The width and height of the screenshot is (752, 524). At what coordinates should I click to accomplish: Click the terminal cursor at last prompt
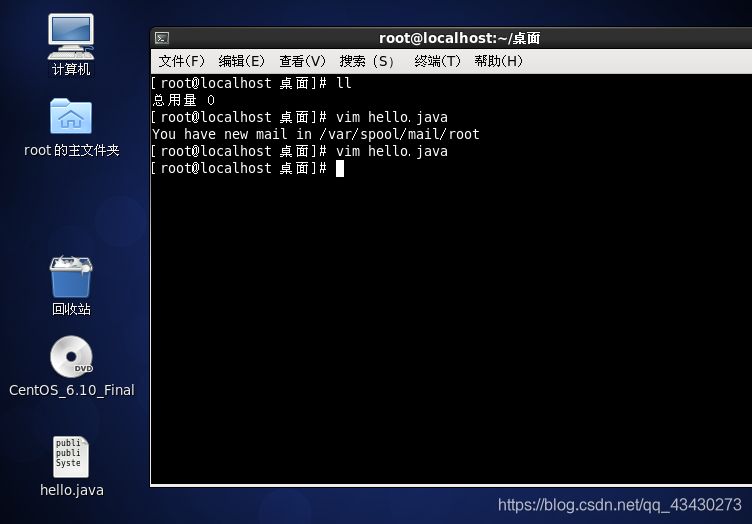tap(340, 168)
